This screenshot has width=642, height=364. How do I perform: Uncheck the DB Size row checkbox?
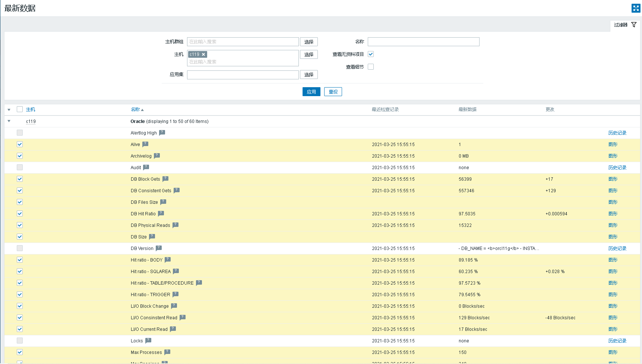click(20, 237)
